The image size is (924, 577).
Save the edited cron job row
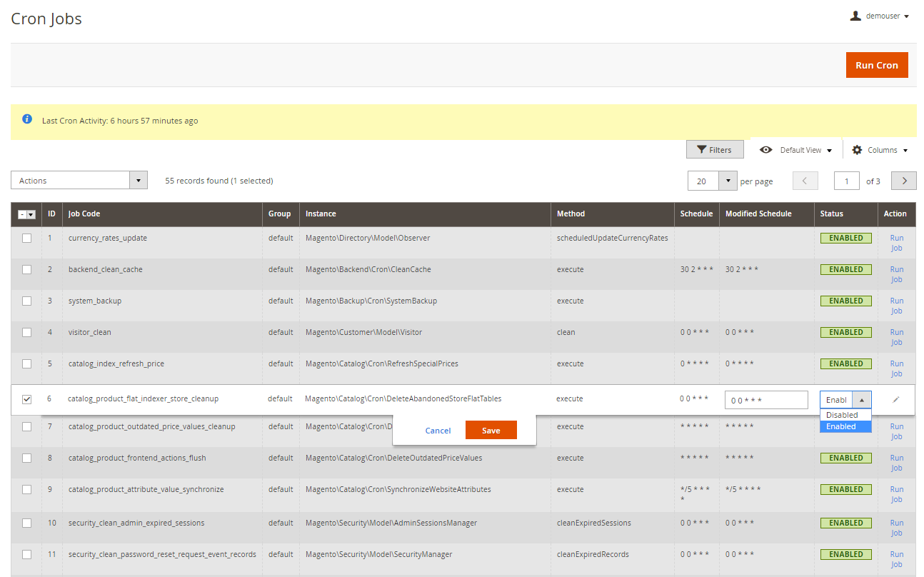pyautogui.click(x=491, y=431)
